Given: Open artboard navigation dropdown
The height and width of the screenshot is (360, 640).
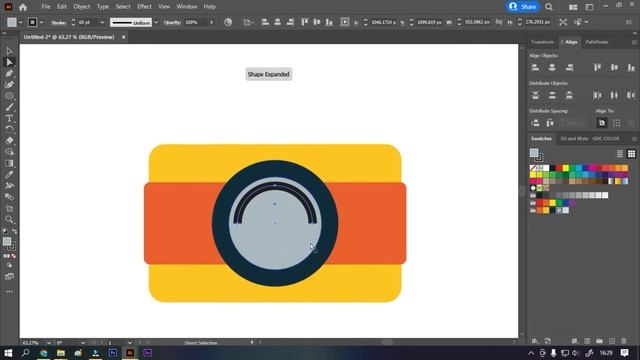Looking at the screenshot, I should click(130, 342).
